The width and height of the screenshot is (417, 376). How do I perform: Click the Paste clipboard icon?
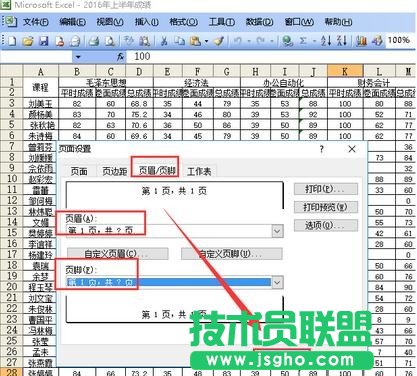click(x=195, y=41)
